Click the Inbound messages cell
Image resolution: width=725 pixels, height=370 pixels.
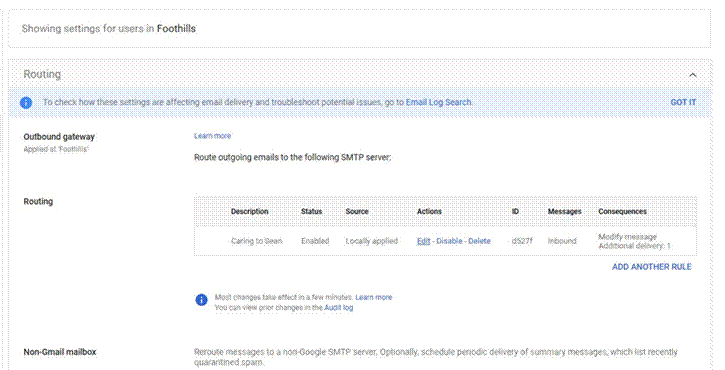(562, 241)
